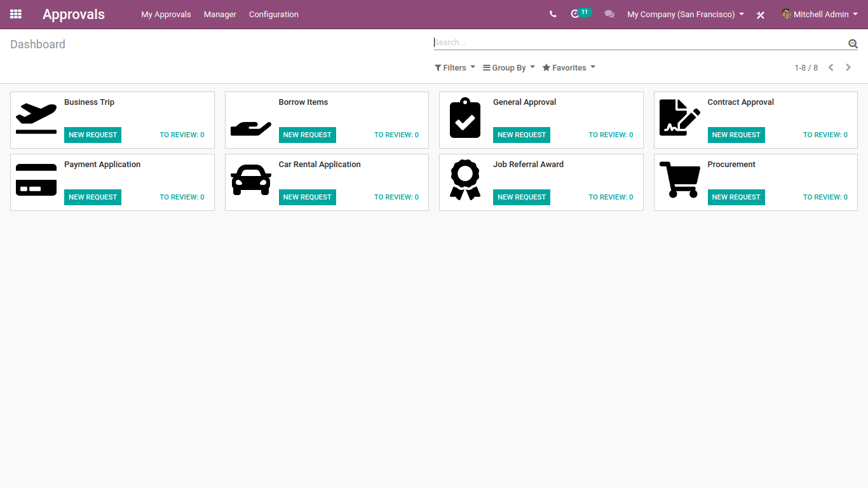
Task: Expand the Group By dropdown
Action: [509, 67]
